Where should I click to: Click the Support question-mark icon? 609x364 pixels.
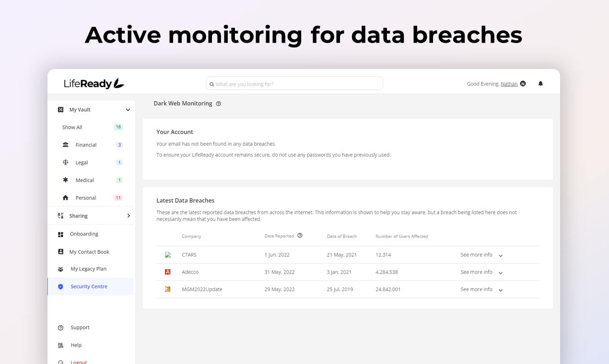pyautogui.click(x=60, y=328)
